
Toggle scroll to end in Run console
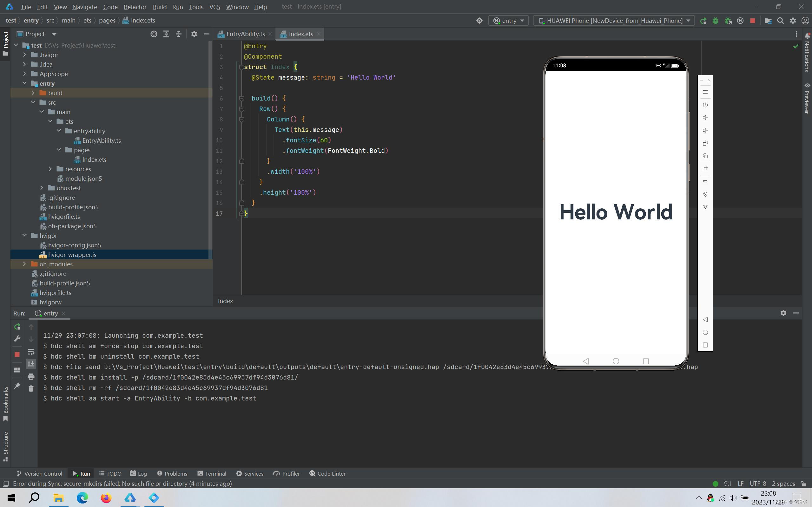click(31, 364)
